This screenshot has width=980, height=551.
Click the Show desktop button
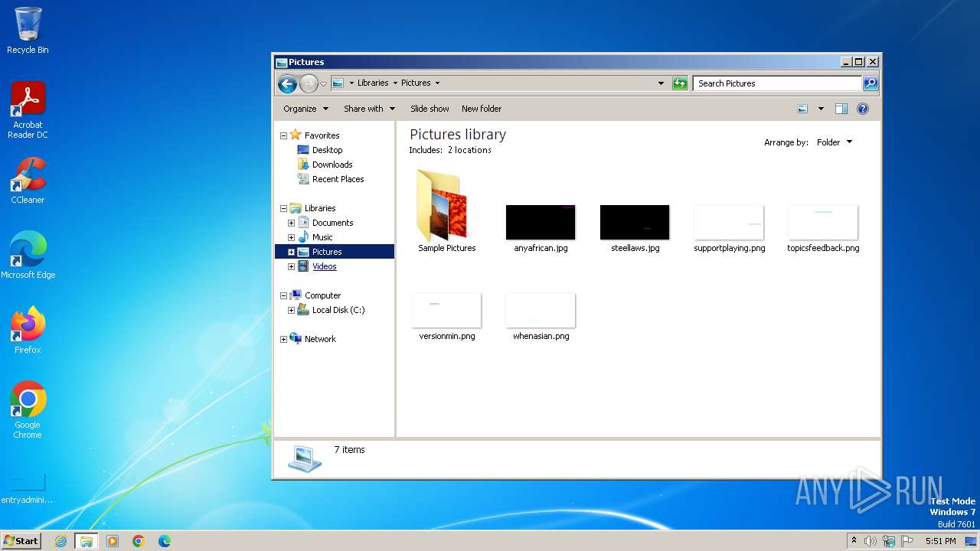pos(972,541)
